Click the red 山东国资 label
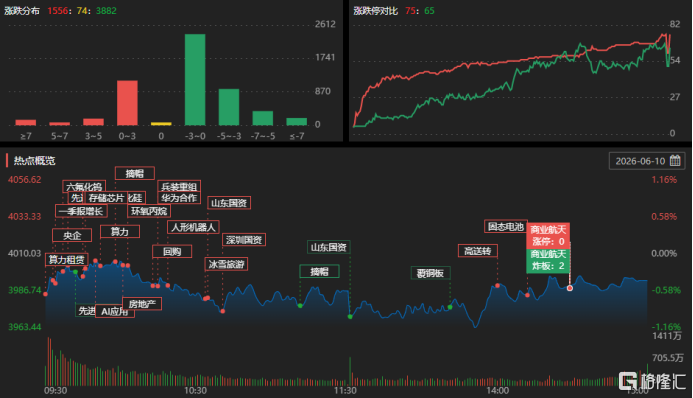 [229, 203]
